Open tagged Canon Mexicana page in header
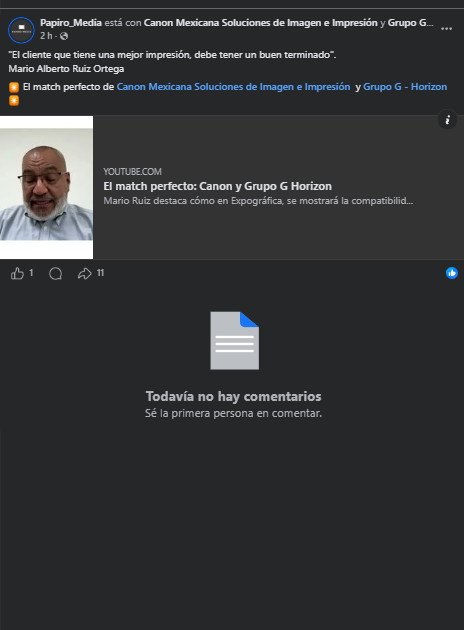Image resolution: width=464 pixels, height=630 pixels. 260,23
